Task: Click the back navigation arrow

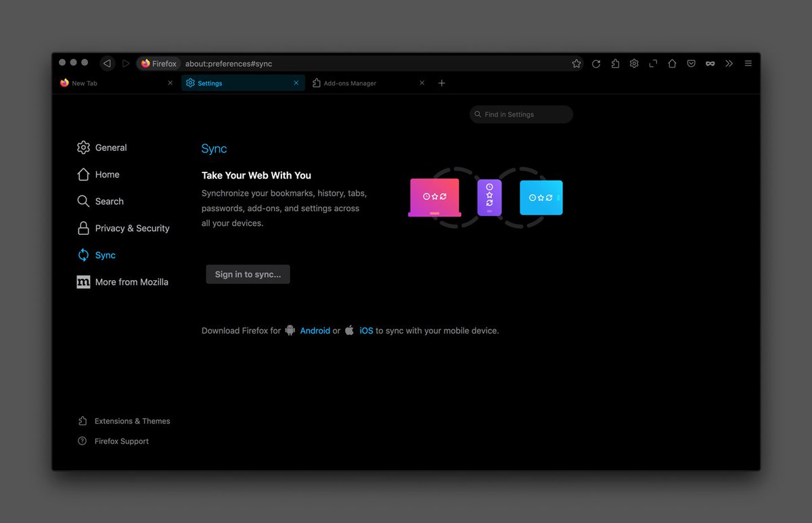Action: coord(107,64)
